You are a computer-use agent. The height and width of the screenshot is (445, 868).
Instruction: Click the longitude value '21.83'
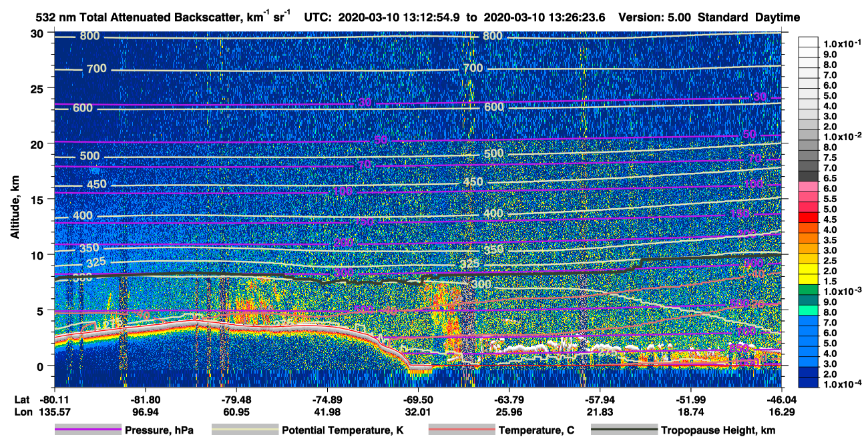tap(600, 412)
